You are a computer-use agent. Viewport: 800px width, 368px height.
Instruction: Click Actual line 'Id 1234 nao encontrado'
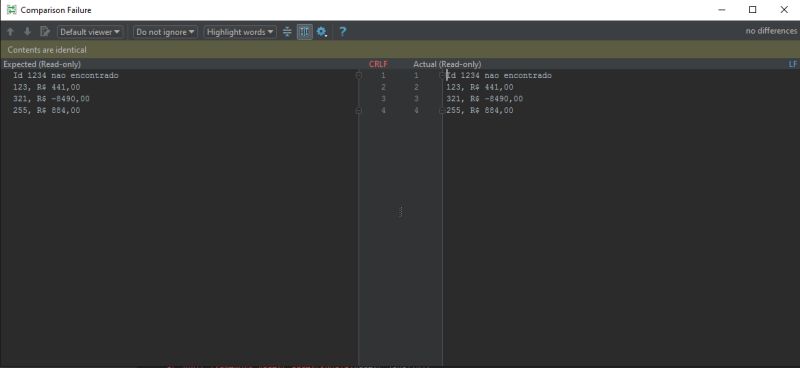499,76
